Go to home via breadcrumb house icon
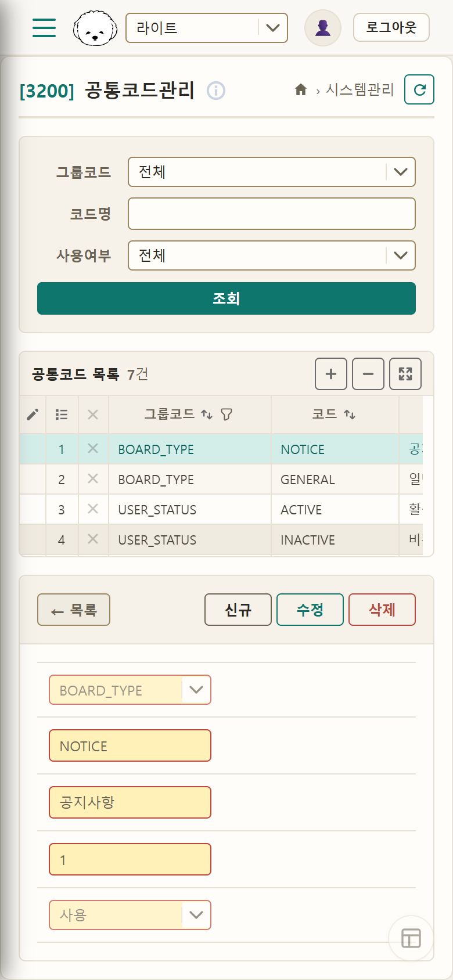Screen dimensions: 453x980 (x=301, y=90)
